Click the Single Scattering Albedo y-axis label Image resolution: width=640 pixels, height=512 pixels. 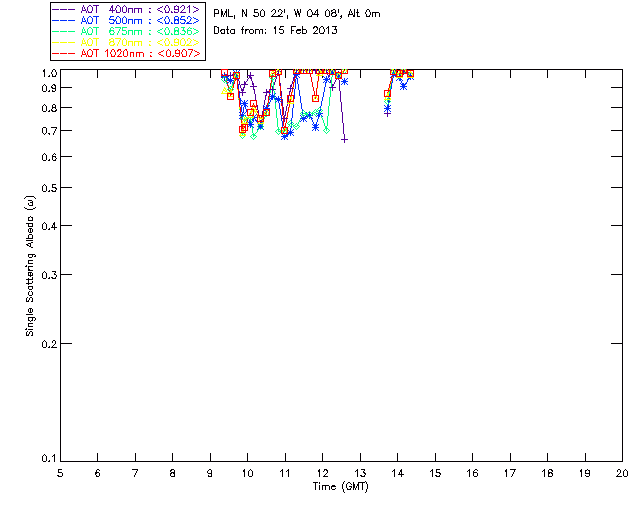click(30, 265)
